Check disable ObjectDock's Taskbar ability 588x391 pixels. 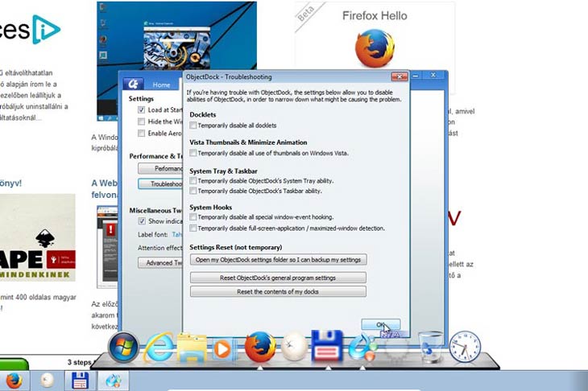193,191
